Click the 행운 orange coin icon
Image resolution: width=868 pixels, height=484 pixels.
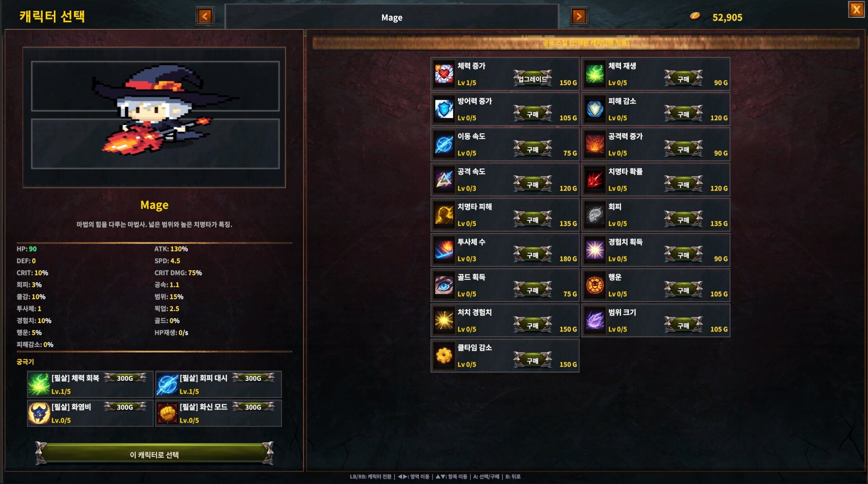click(595, 285)
